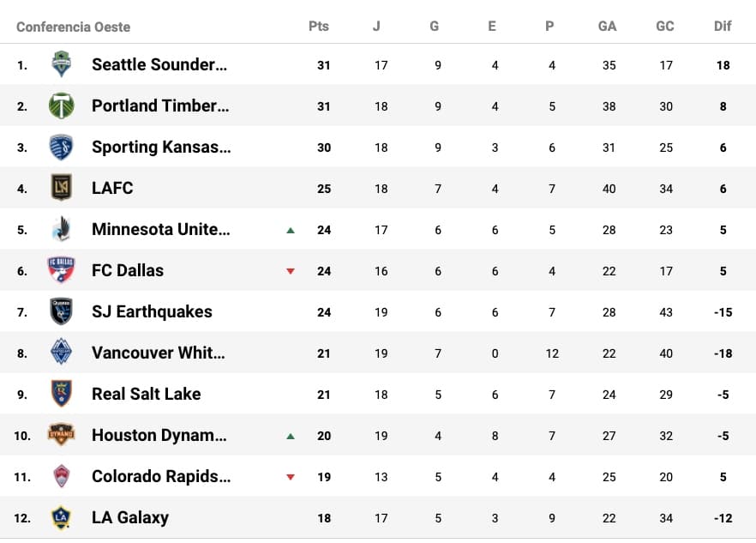Click the FC Dallas team crest
756x543 pixels.
point(61,270)
